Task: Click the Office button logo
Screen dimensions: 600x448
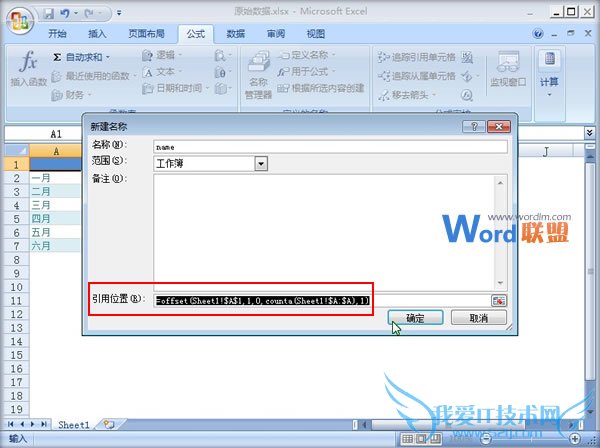Action: coord(20,20)
